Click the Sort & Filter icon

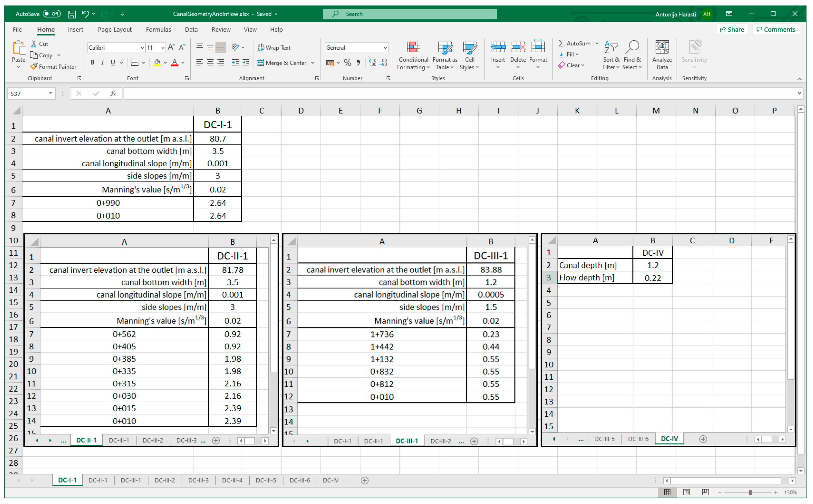[611, 47]
